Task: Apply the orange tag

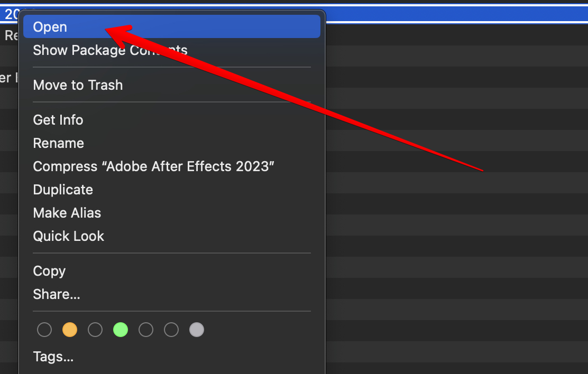Action: pos(70,330)
